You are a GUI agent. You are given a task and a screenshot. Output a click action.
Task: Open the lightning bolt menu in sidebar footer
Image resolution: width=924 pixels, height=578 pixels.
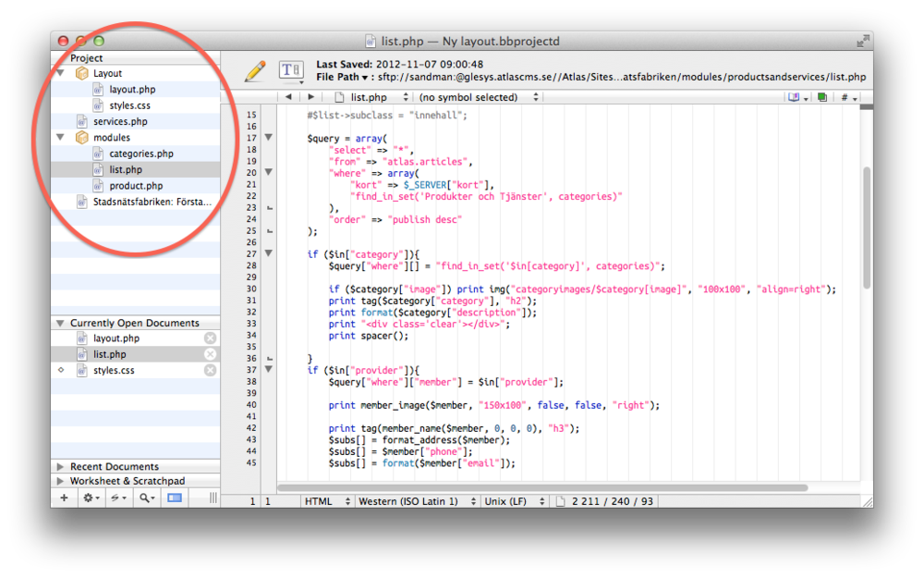118,498
